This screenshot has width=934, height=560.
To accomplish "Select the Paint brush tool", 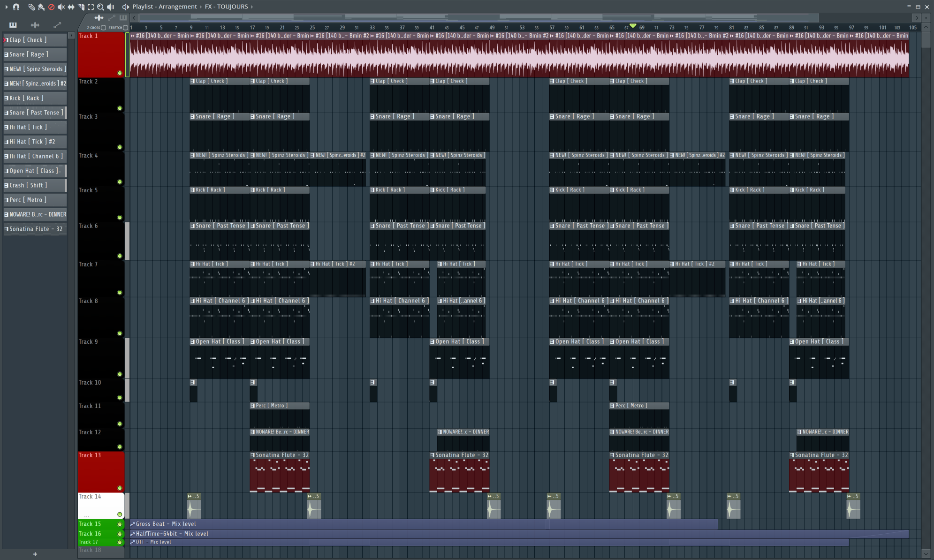I will click(x=41, y=7).
